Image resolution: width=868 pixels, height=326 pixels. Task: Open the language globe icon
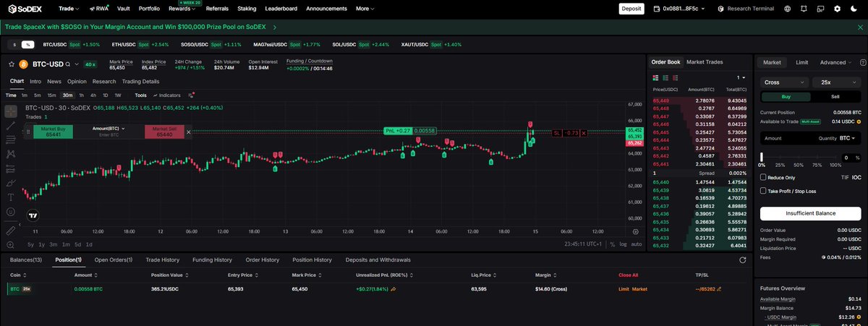788,9
